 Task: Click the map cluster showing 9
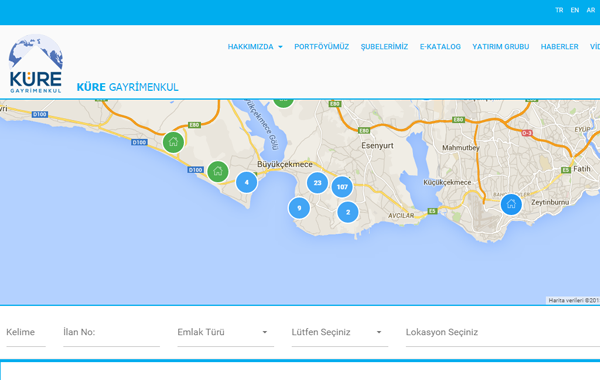299,208
